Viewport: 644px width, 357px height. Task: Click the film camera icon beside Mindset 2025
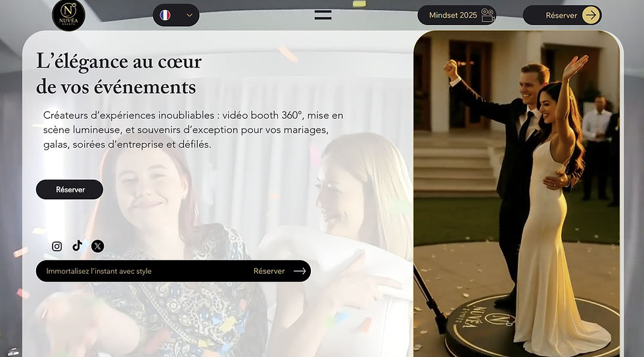488,15
